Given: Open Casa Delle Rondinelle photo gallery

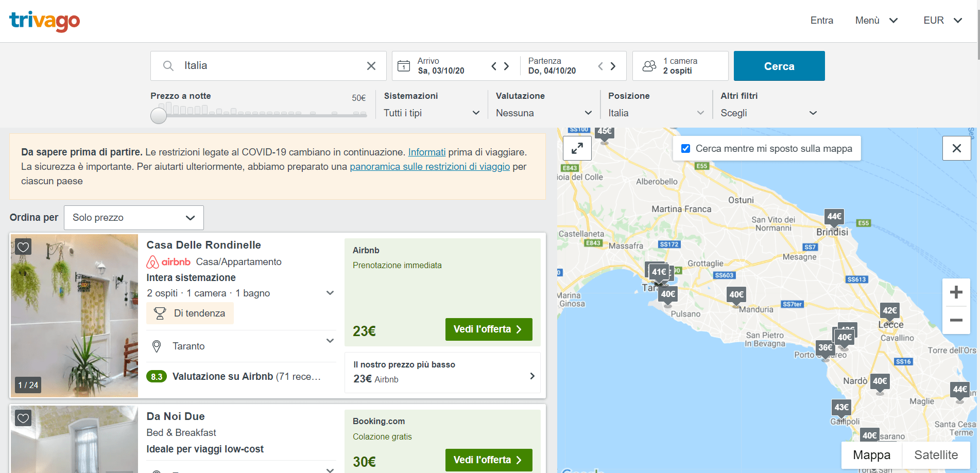Looking at the screenshot, I should [x=74, y=316].
